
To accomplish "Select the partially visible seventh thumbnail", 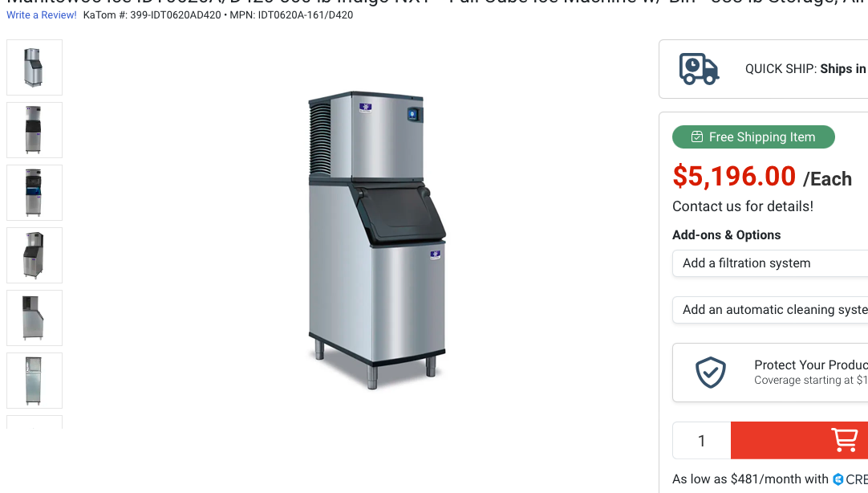I will coord(34,422).
